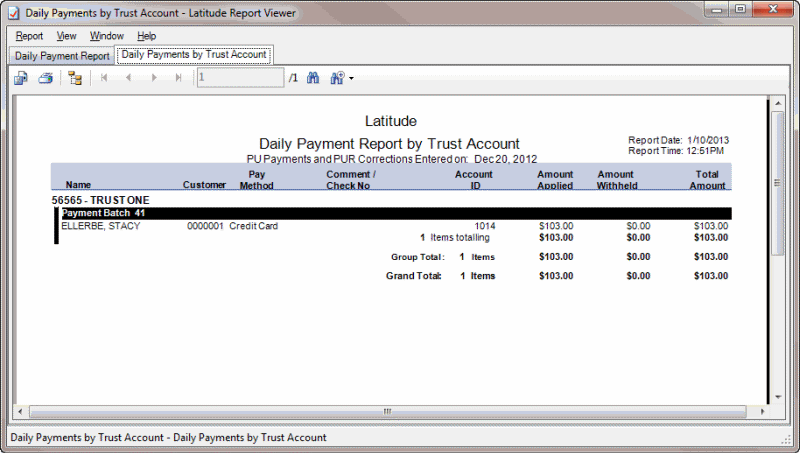Click the "Account ID" column header
The width and height of the screenshot is (800, 453).
pyautogui.click(x=474, y=180)
